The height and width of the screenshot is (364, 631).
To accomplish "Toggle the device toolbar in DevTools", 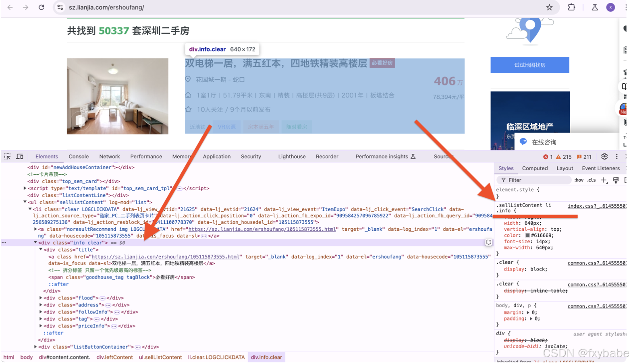I will tap(19, 157).
